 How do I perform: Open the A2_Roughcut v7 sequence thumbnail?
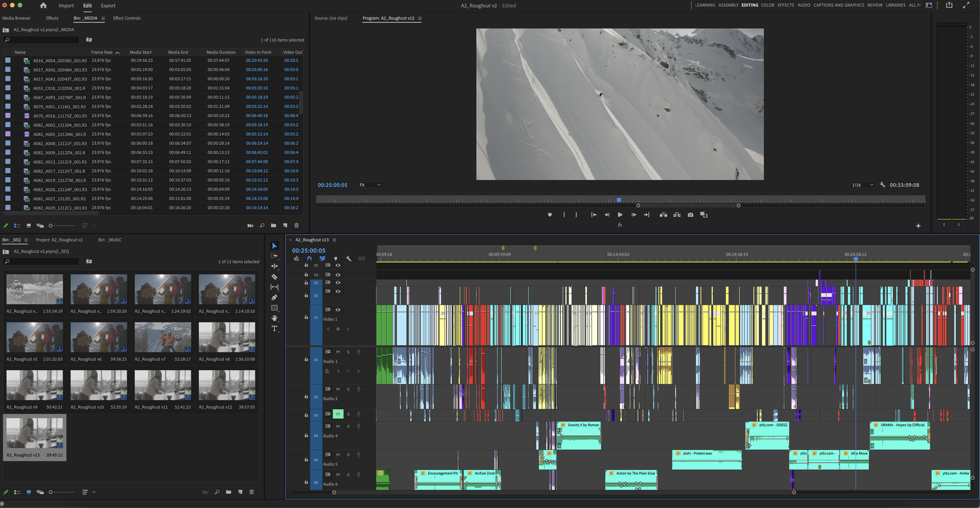coord(163,337)
